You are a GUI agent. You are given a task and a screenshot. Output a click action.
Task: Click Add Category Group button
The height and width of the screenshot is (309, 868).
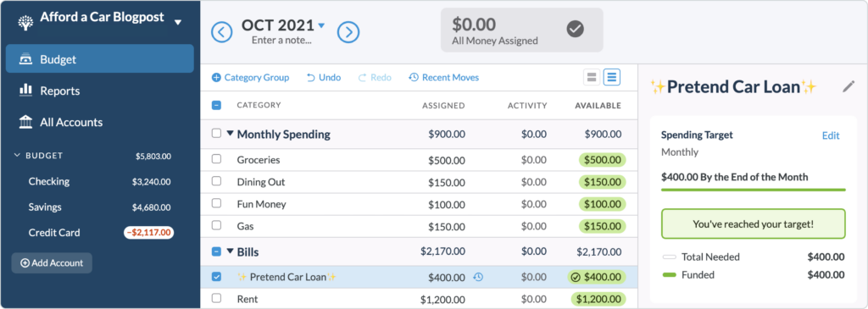pos(250,77)
